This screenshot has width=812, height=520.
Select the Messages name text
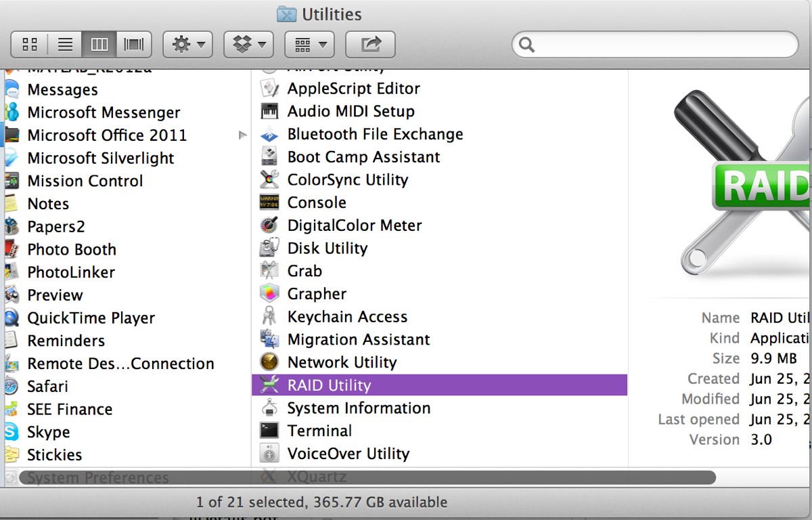pyautogui.click(x=62, y=90)
